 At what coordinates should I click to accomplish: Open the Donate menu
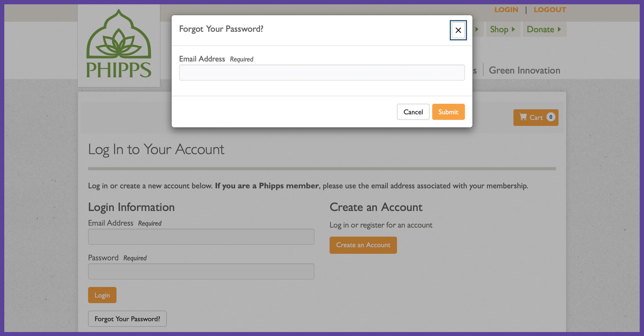tap(540, 29)
